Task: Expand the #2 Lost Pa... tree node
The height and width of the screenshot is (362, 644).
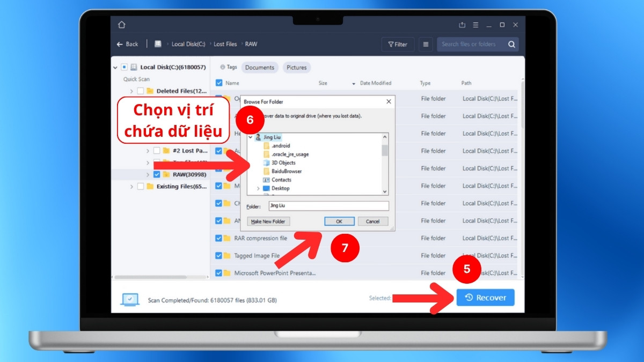Action: (148, 151)
